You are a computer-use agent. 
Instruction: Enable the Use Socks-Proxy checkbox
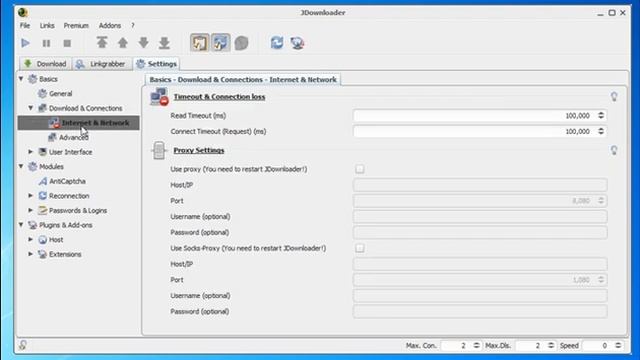(360, 248)
